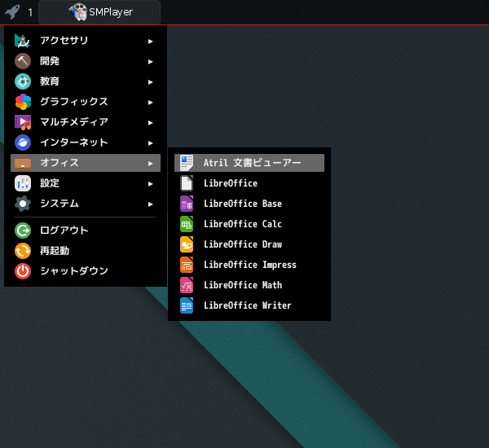Viewport: 489px width, 448px height.
Task: Open the アクセサリ menu entry
Action: pos(86,41)
